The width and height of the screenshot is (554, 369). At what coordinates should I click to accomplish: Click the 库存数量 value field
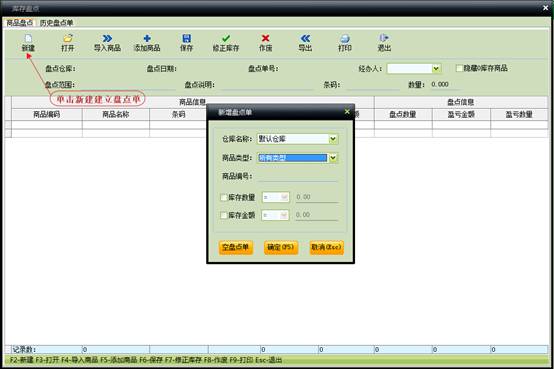tap(316, 197)
